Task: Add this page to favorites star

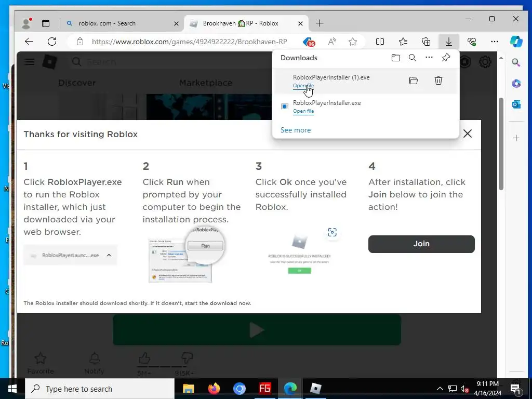Action: pyautogui.click(x=353, y=42)
